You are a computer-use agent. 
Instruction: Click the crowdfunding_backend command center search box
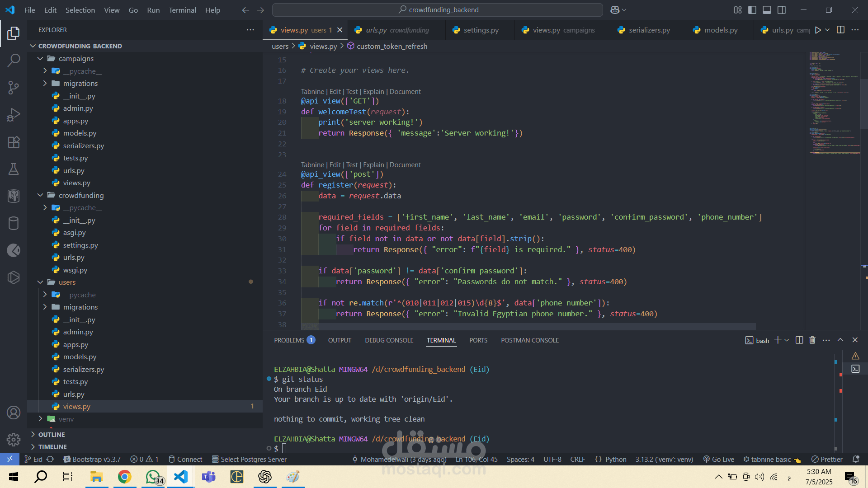click(x=438, y=10)
